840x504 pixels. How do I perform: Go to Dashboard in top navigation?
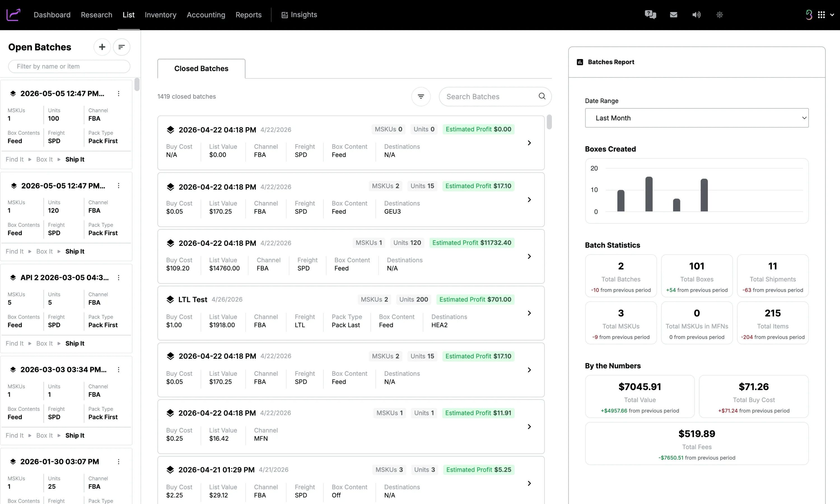tap(52, 15)
